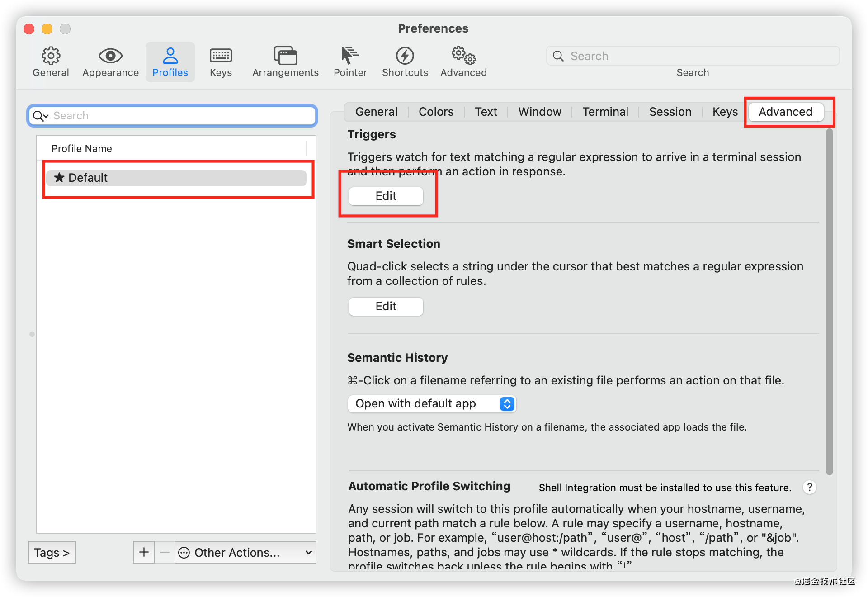Click the plus button to add profile

pos(144,552)
